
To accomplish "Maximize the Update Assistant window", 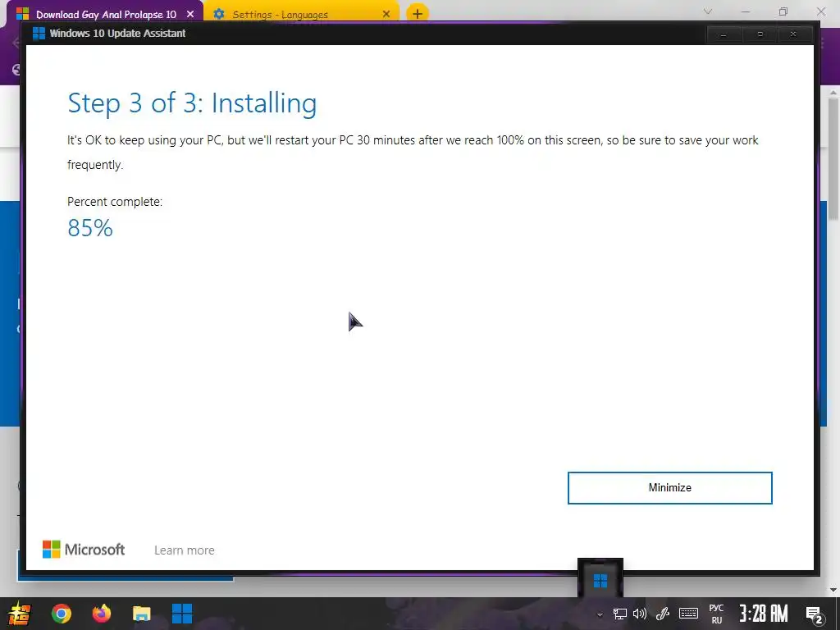I will (760, 34).
